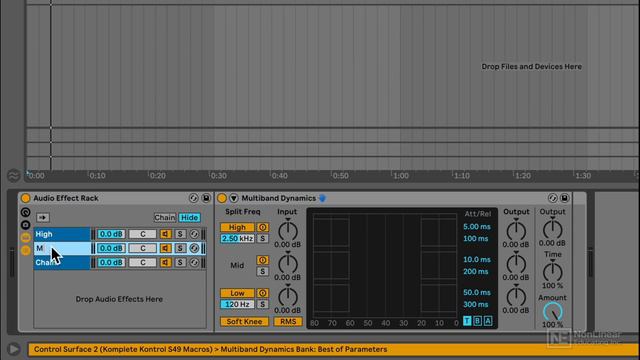
Task: Click Low band Input gain knob
Action: pos(288,296)
